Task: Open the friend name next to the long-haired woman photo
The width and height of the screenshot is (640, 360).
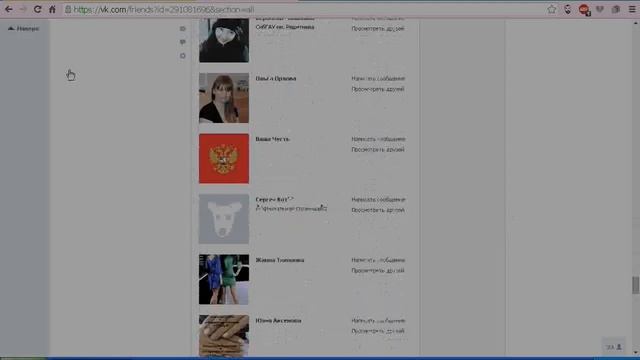Action: 276,78
